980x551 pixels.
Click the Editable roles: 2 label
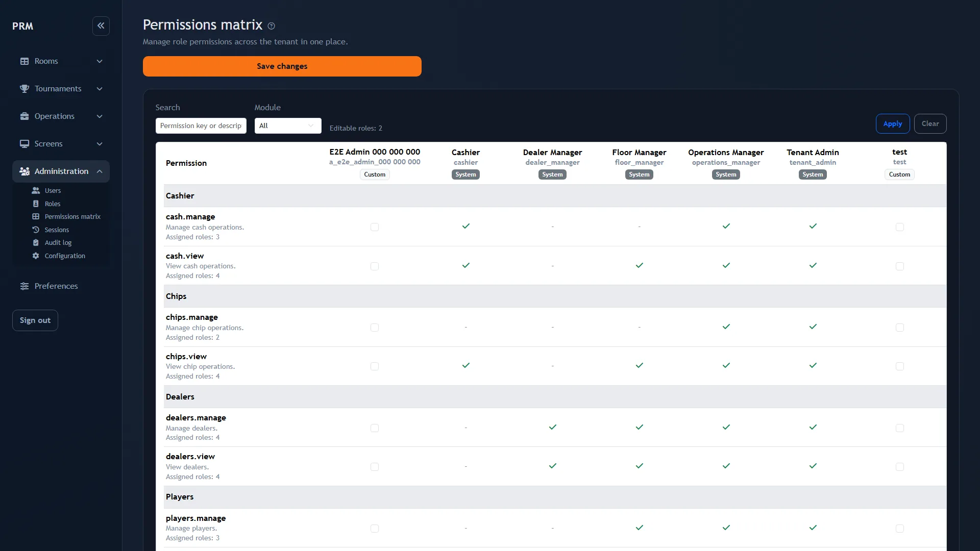(356, 128)
